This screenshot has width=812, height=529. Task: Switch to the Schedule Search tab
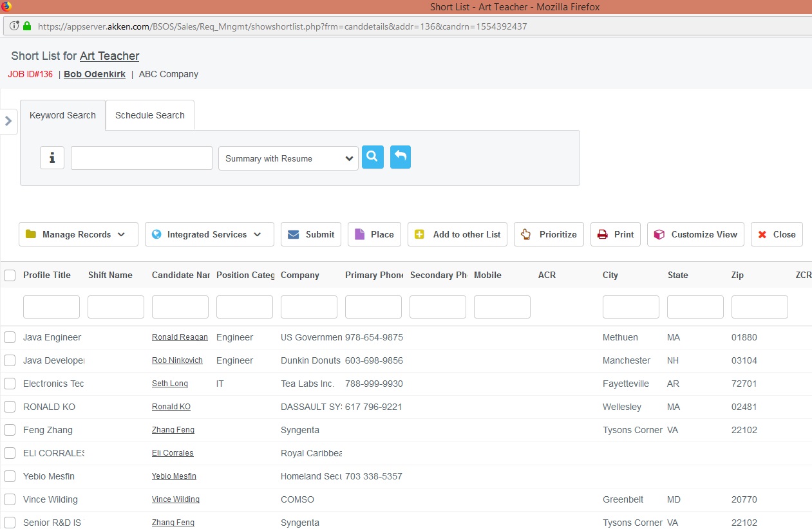click(149, 115)
